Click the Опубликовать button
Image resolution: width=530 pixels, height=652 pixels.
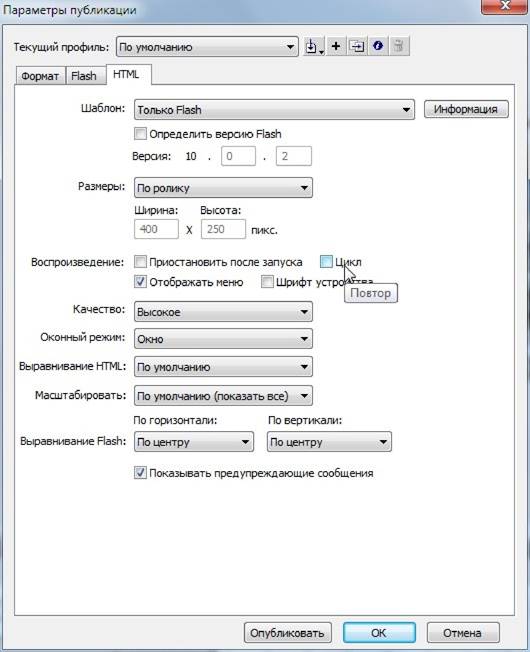(x=288, y=633)
